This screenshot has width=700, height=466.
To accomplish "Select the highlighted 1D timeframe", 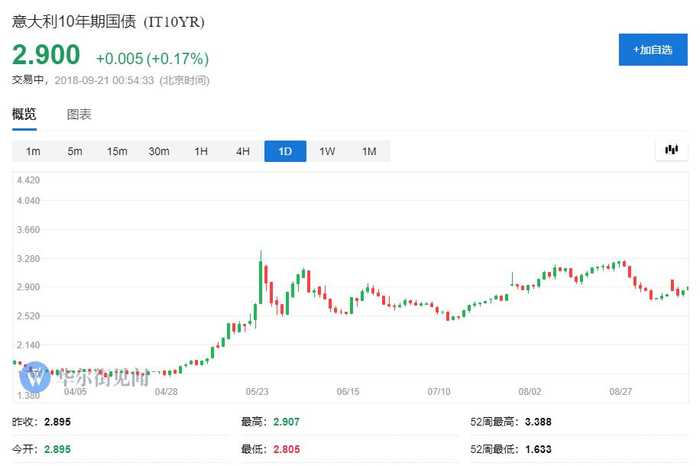I will click(285, 151).
